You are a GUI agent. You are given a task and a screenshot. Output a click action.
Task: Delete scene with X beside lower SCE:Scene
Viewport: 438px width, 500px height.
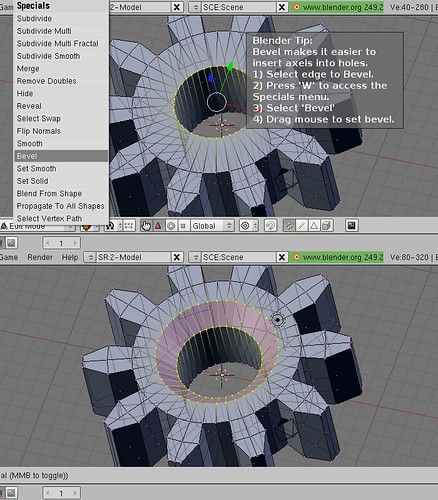pyautogui.click(x=282, y=257)
